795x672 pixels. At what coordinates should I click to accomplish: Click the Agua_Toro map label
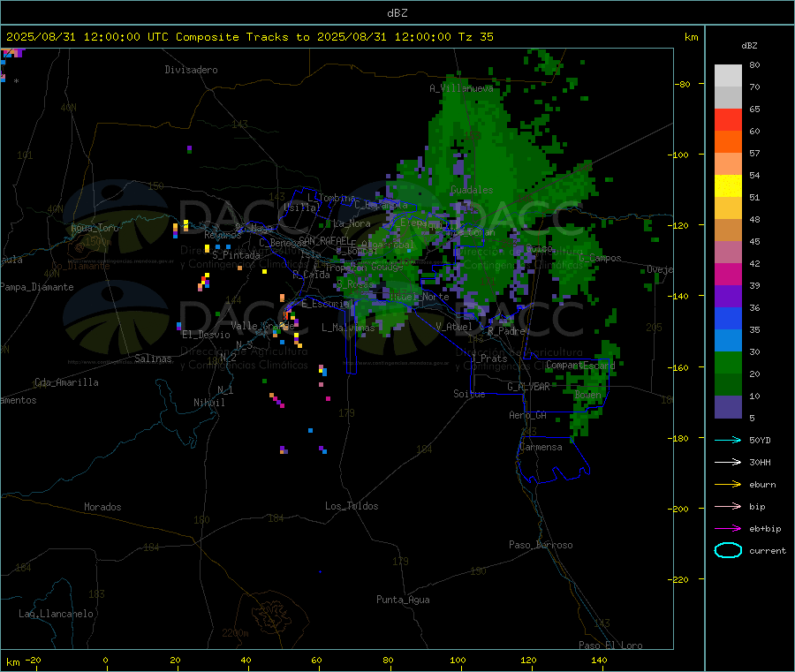[x=95, y=228]
